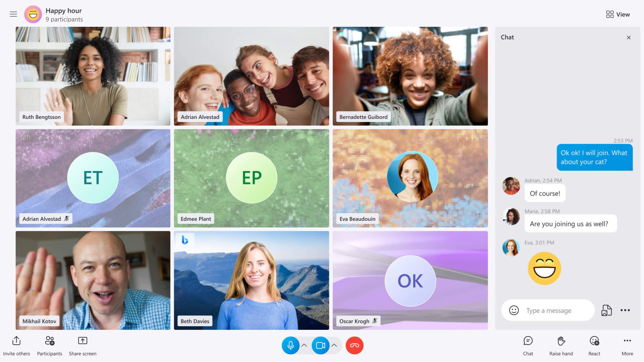Click emoji icon in message bar
Viewport: 644px width, 362px height.
point(514,310)
